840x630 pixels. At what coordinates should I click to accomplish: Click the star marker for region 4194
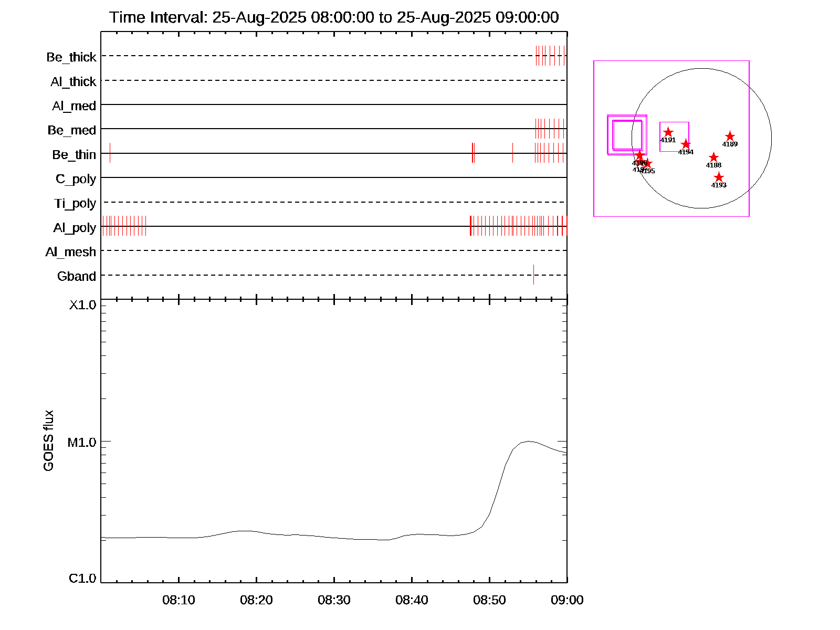coord(686,144)
